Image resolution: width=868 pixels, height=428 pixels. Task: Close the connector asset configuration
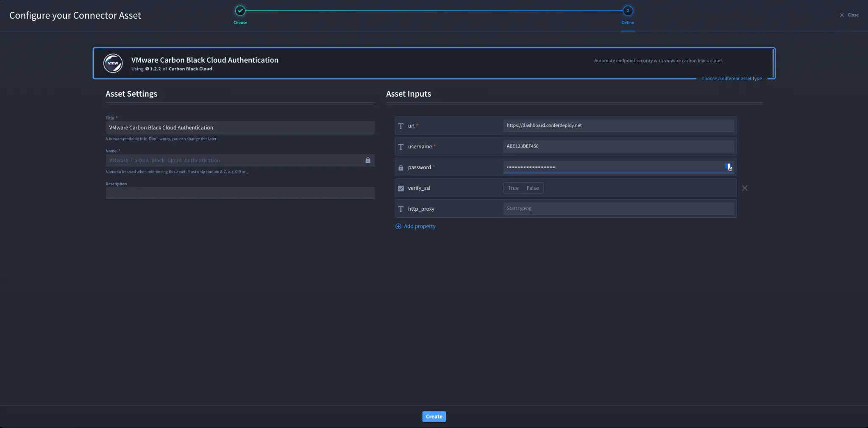(x=849, y=15)
